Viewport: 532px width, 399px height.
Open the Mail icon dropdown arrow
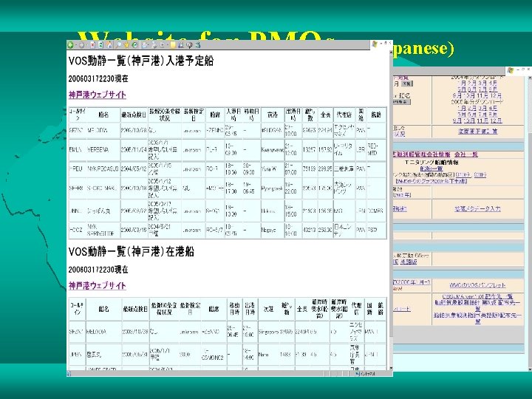(149, 45)
